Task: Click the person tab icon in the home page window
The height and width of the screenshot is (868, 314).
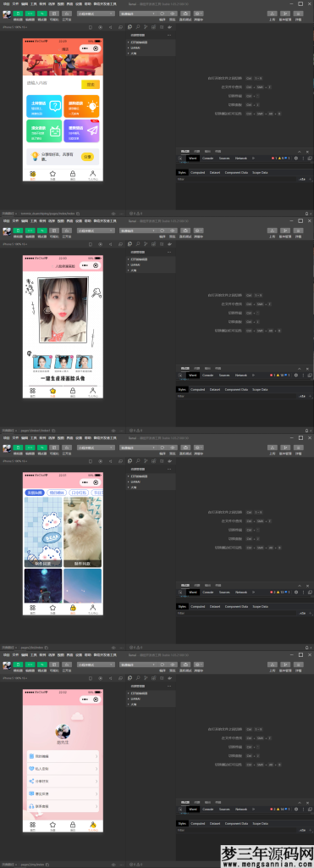Action: (x=93, y=174)
